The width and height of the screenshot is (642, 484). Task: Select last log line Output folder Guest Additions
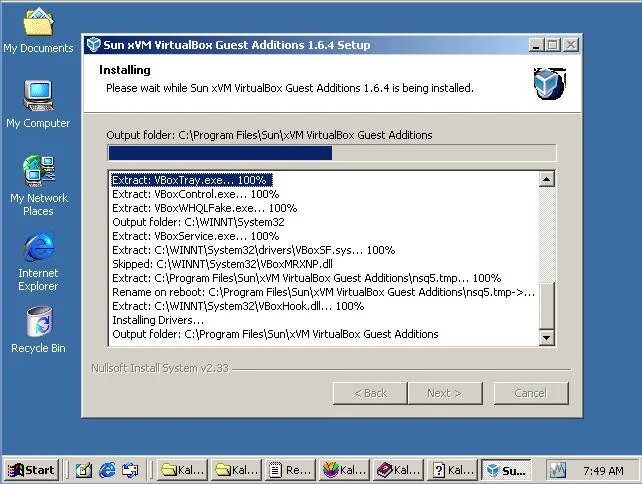(x=275, y=334)
